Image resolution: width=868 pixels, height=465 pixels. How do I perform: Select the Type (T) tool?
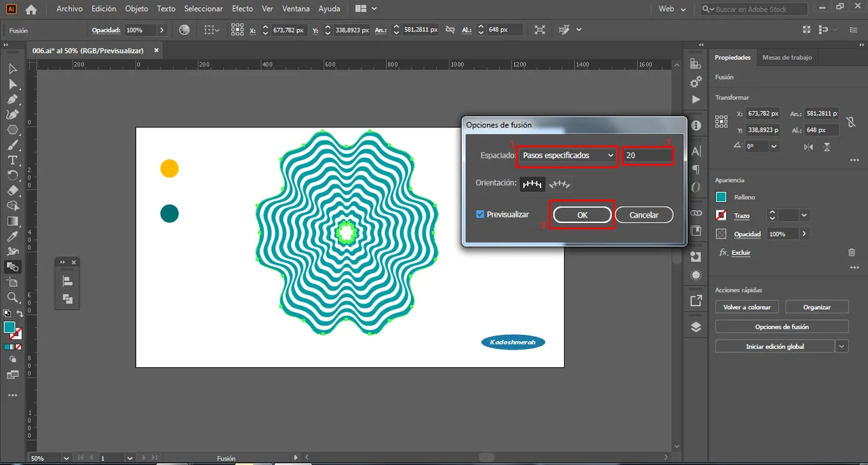point(12,161)
